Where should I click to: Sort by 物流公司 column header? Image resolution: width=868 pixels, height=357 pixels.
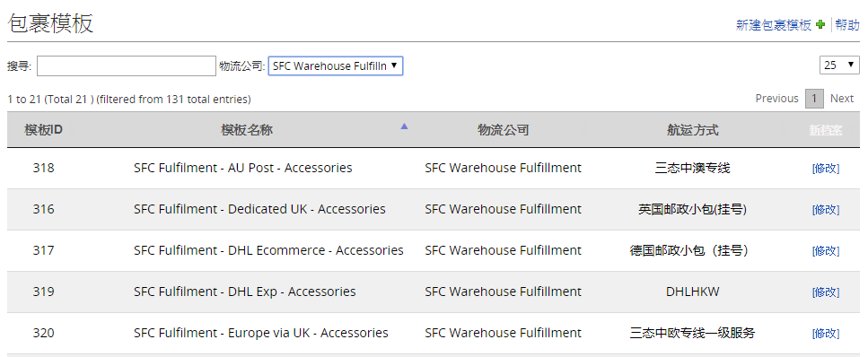[x=504, y=130]
